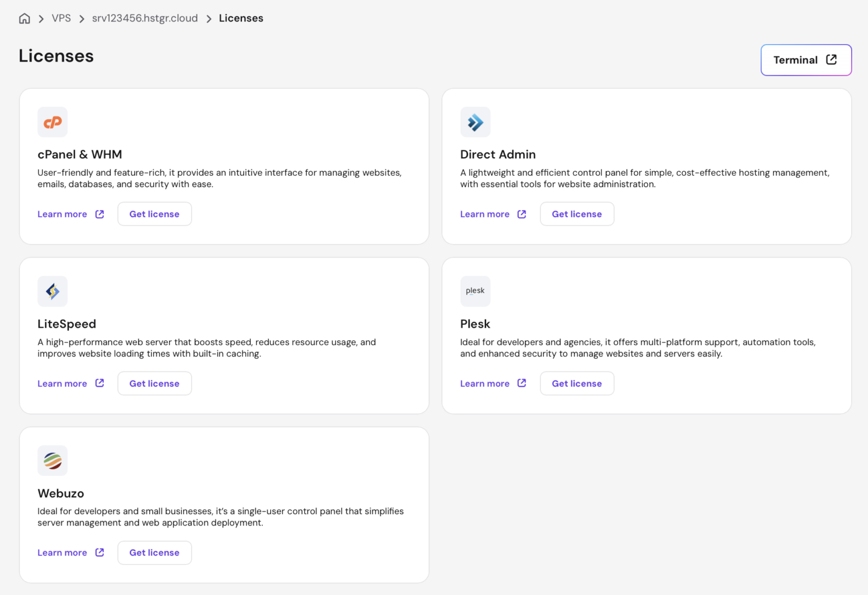Click the Webuzo logo icon
The image size is (868, 595).
pyautogui.click(x=53, y=461)
